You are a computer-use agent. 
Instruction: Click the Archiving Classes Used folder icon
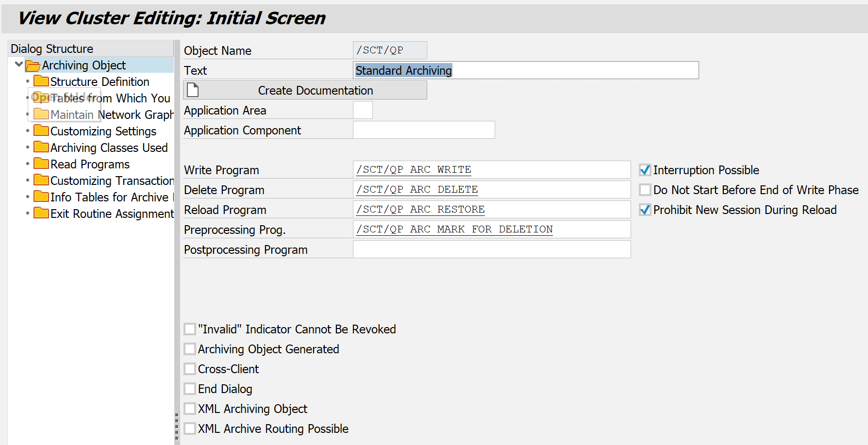[x=41, y=147]
